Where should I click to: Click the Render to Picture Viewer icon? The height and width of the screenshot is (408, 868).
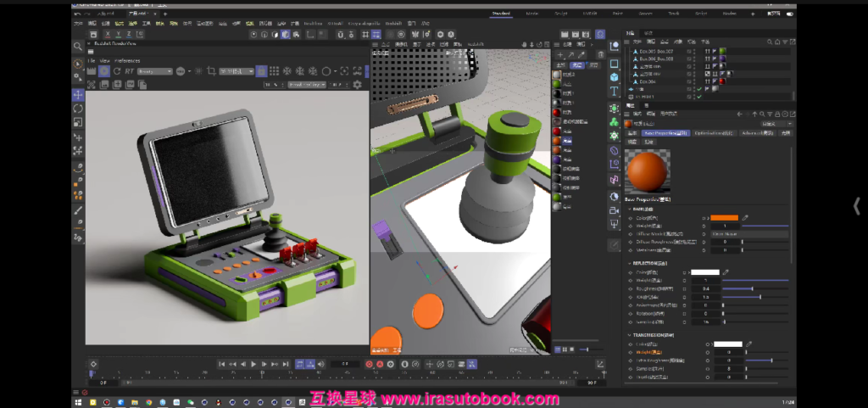coord(576,34)
